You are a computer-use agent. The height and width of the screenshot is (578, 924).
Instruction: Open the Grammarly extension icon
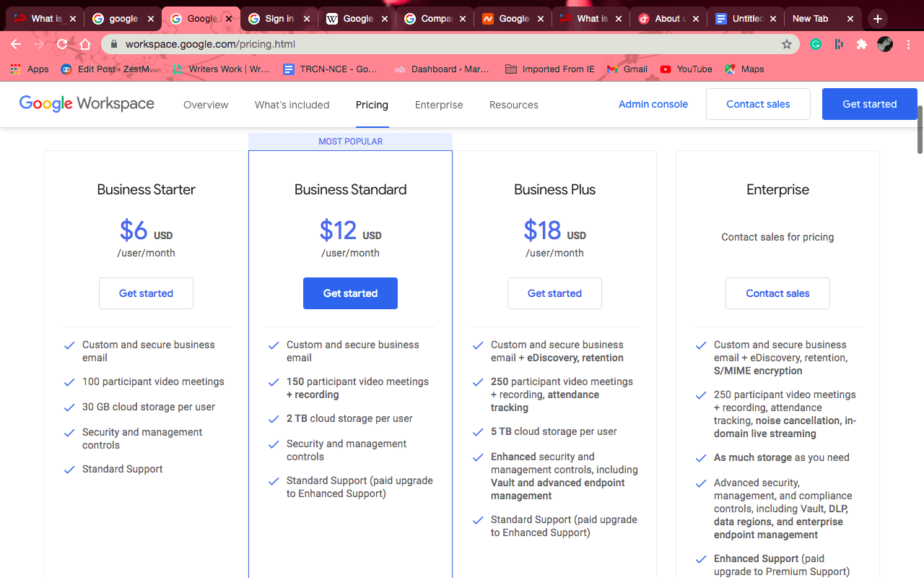(816, 44)
